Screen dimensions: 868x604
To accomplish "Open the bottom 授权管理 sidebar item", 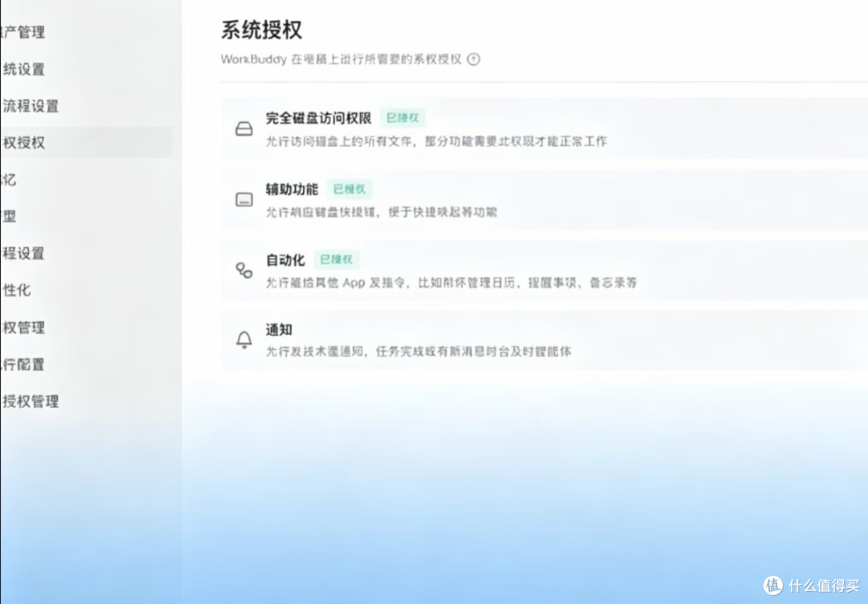I will click(x=31, y=401).
